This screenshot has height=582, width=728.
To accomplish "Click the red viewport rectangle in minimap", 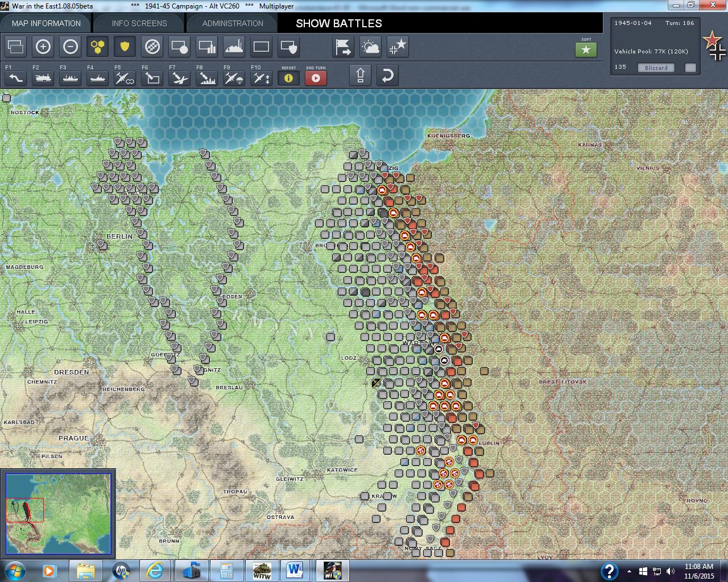I will point(25,510).
